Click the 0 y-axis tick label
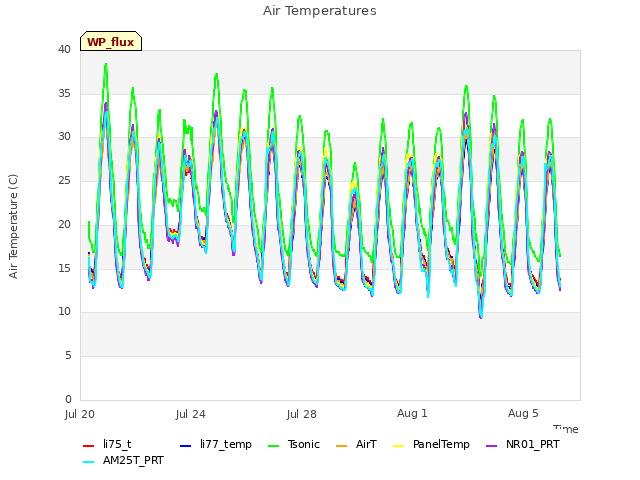640x480 pixels. 68,399
